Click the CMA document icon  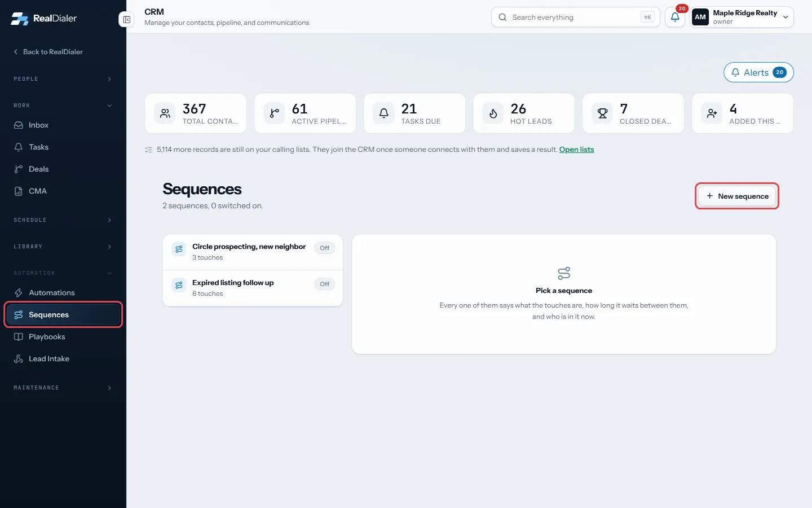(x=19, y=191)
